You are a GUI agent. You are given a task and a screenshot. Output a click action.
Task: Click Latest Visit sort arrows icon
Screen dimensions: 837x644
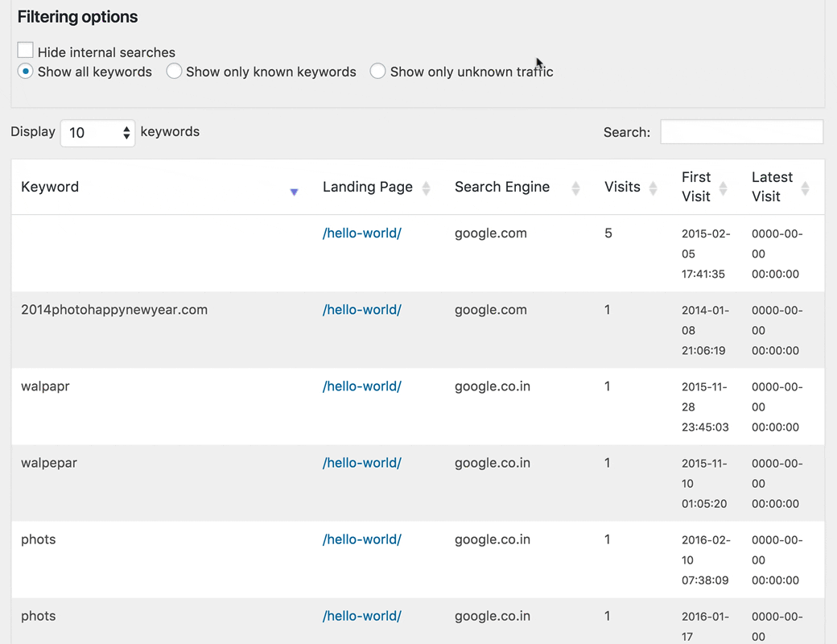click(x=805, y=188)
